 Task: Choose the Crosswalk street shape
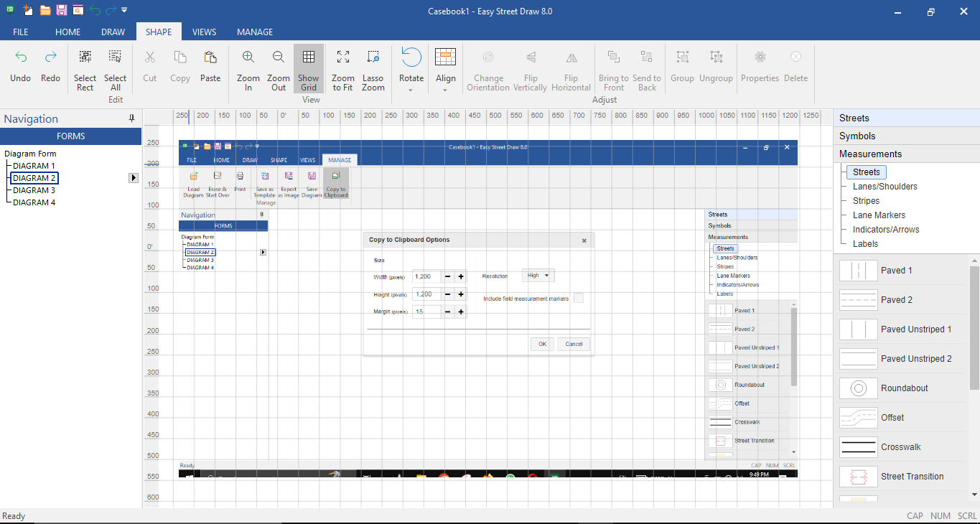[x=902, y=447]
